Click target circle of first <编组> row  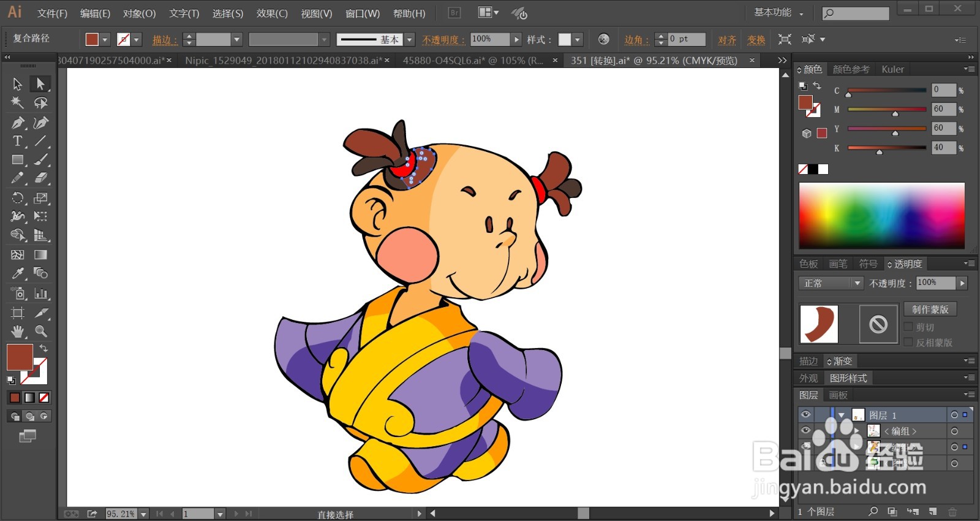point(954,431)
